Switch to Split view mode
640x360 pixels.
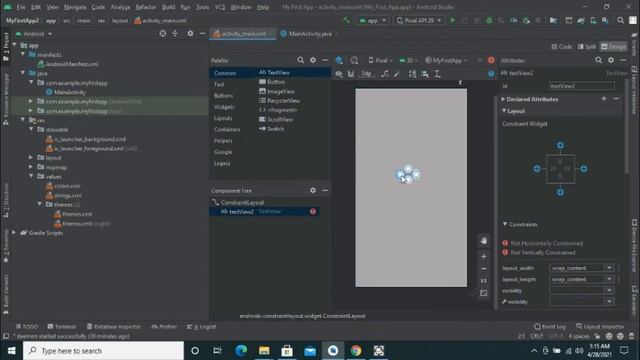587,47
